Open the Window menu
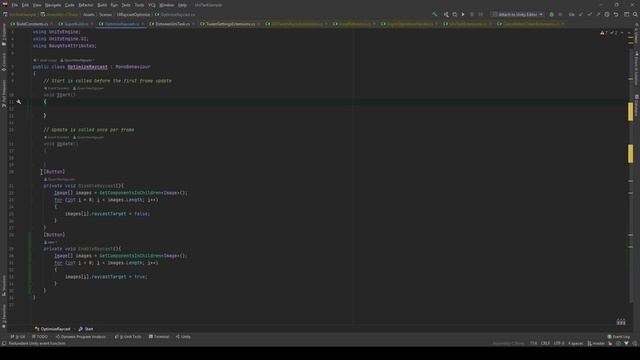This screenshot has height=360, width=640. coord(167,5)
